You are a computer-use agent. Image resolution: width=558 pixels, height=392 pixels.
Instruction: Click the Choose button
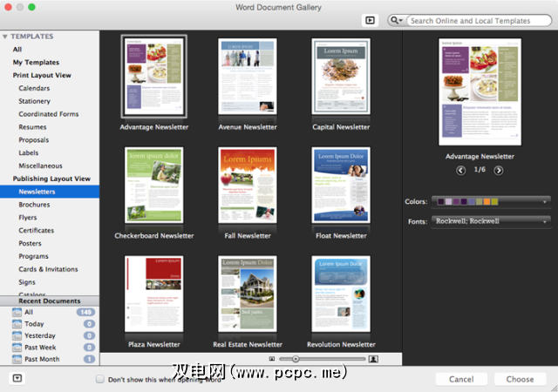[520, 379]
